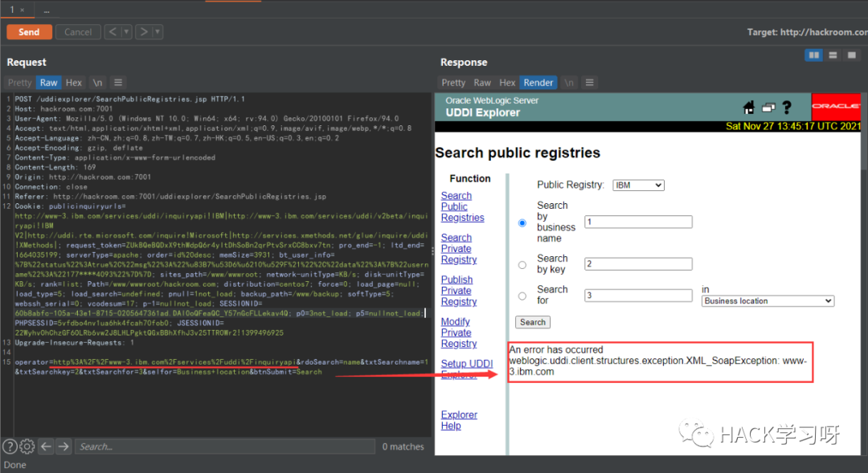This screenshot has height=473, width=868.
Task: Click the Referer header line
Action: (x=170, y=197)
